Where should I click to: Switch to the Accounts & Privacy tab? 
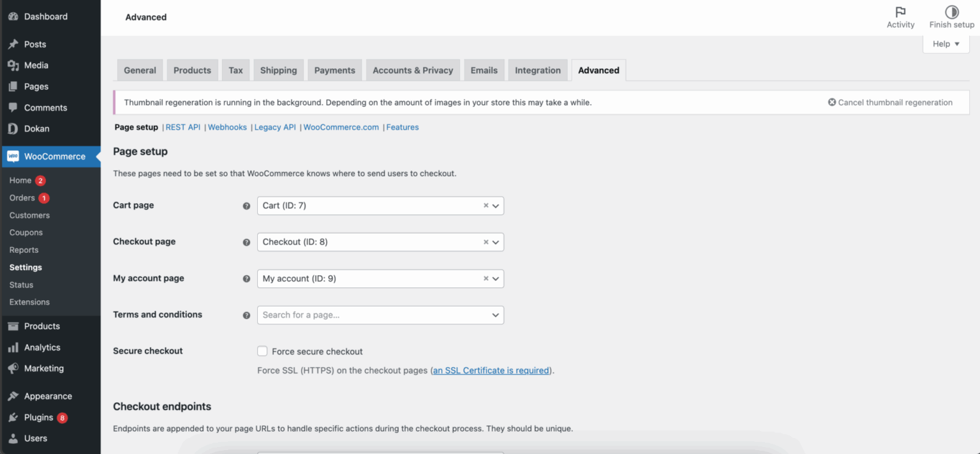(x=413, y=70)
